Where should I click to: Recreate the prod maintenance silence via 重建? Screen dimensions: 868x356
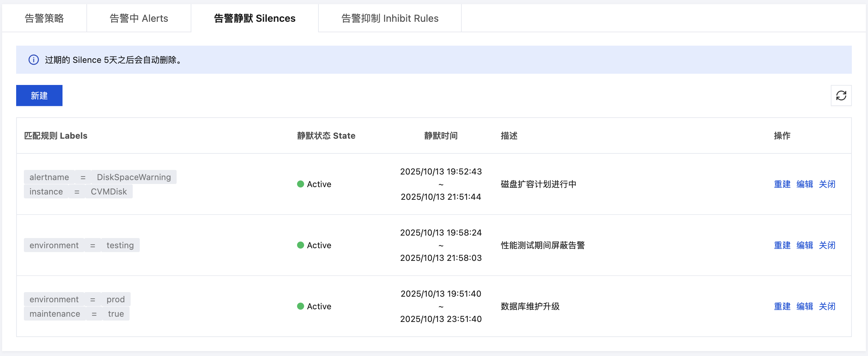(782, 306)
